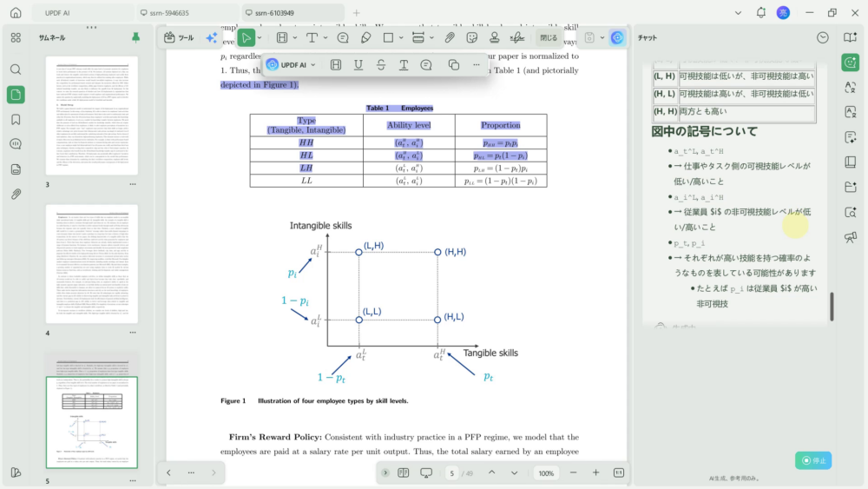Zoom in with the plus button
The width and height of the screenshot is (868, 489).
click(595, 473)
